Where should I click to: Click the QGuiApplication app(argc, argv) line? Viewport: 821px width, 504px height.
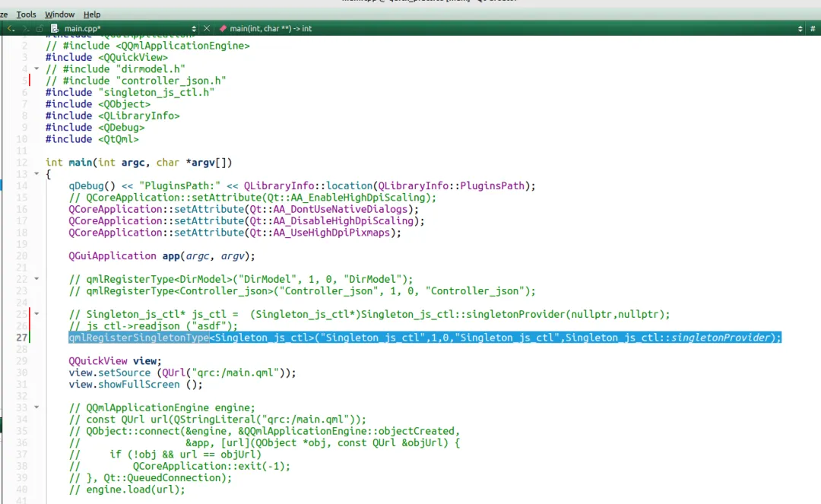[x=162, y=256]
